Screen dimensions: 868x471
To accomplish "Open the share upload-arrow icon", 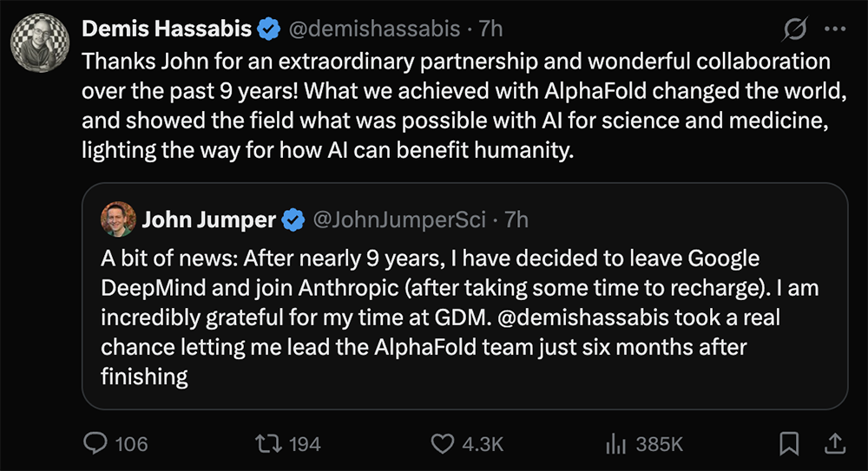I will [835, 443].
